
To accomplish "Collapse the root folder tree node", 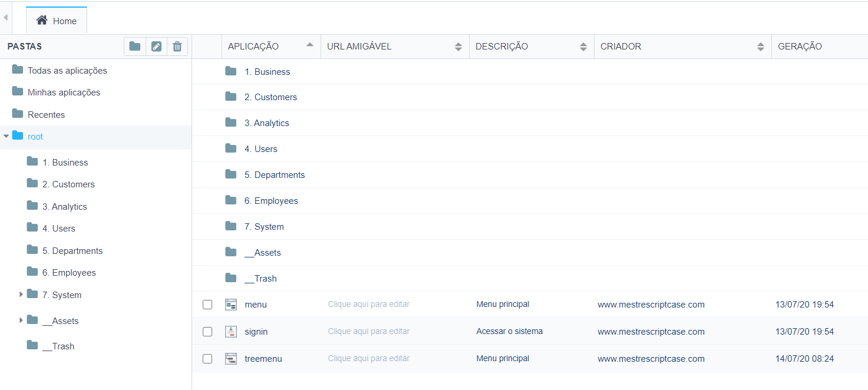I will [6, 136].
